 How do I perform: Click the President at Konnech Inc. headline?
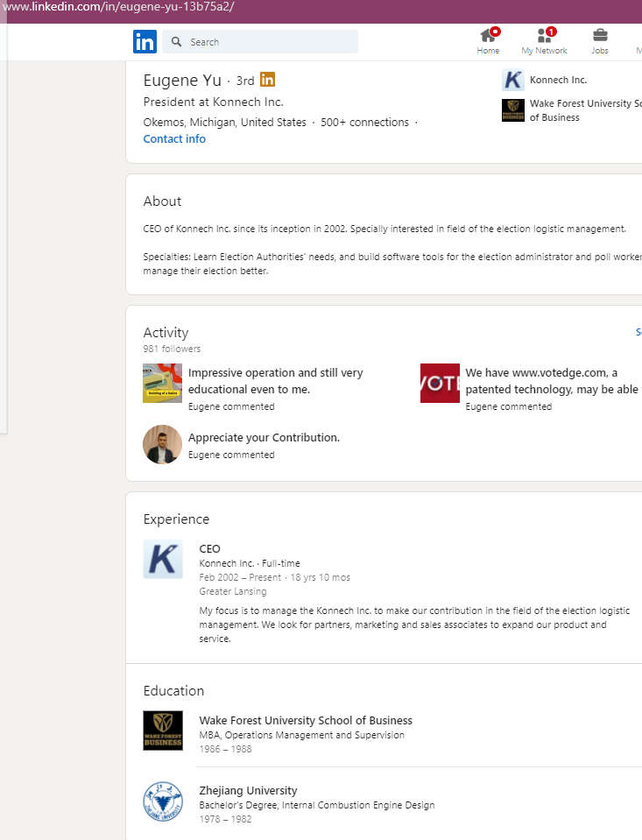(214, 102)
